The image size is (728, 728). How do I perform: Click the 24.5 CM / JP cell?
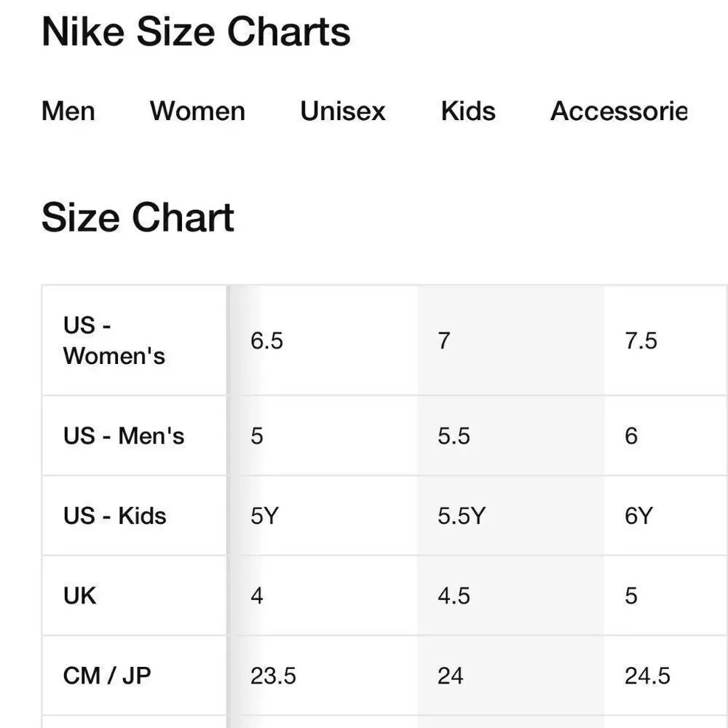[666, 676]
